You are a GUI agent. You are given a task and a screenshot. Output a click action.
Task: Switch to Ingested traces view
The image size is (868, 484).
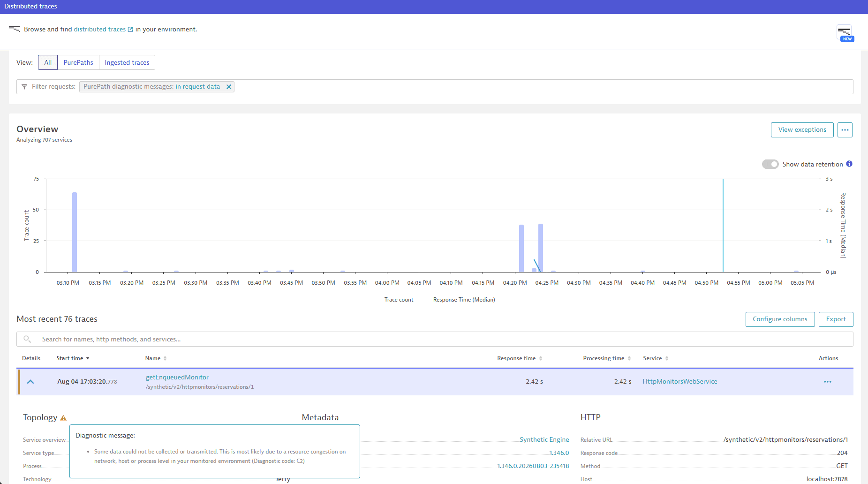point(127,62)
